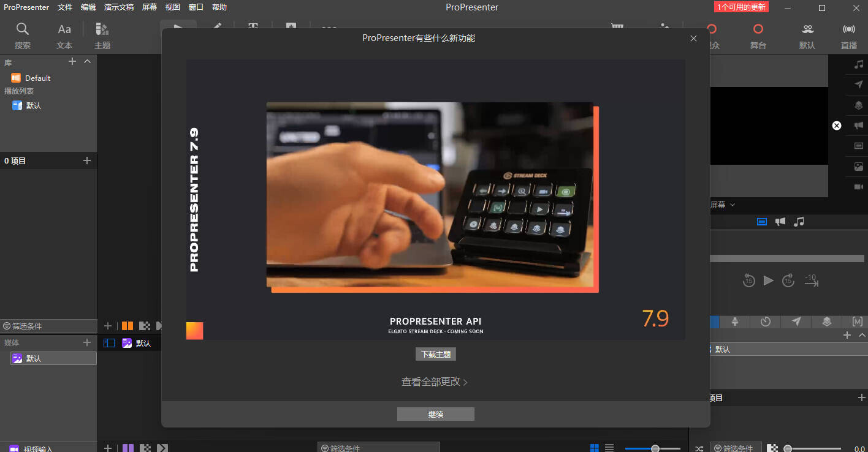Viewport: 868px width, 452px height.
Task: Toggle the blue sidebar panel icon beside 默认 tab
Action: (109, 343)
